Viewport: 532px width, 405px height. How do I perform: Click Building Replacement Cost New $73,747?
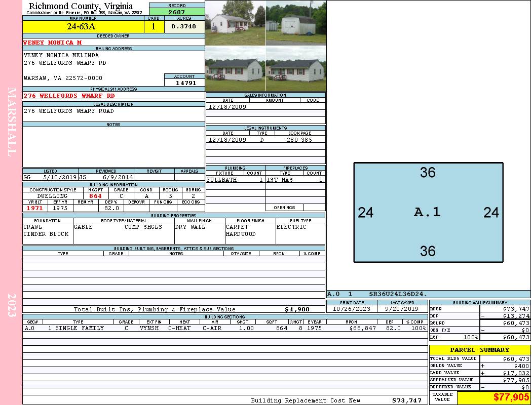pos(406,400)
